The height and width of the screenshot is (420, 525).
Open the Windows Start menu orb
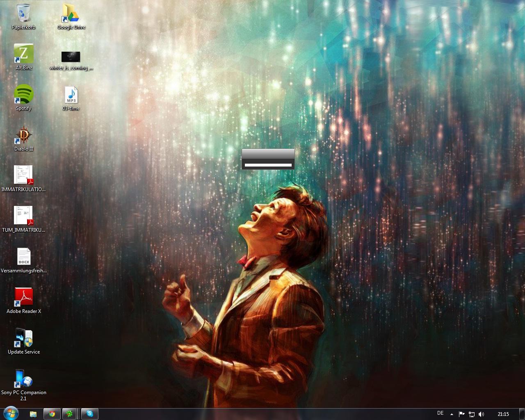(11, 414)
